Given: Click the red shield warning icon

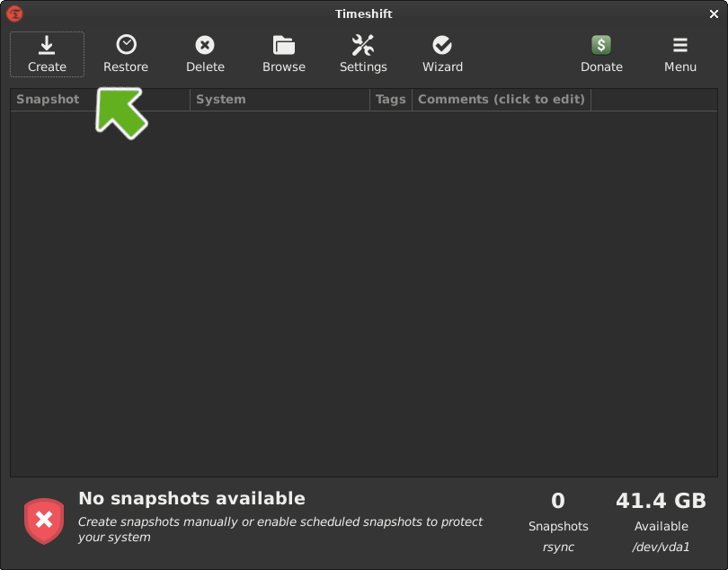Looking at the screenshot, I should coord(44,521).
